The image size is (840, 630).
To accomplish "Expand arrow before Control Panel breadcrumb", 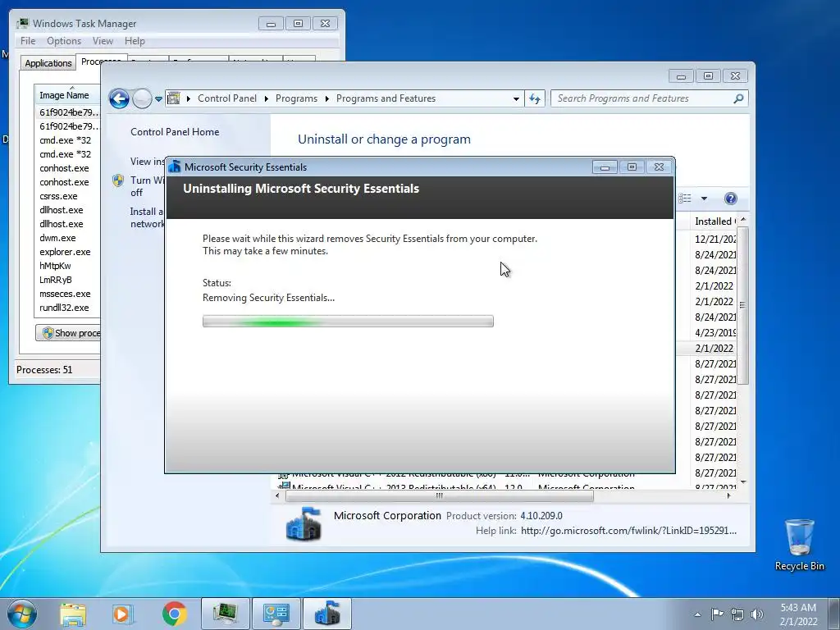I will (189, 98).
